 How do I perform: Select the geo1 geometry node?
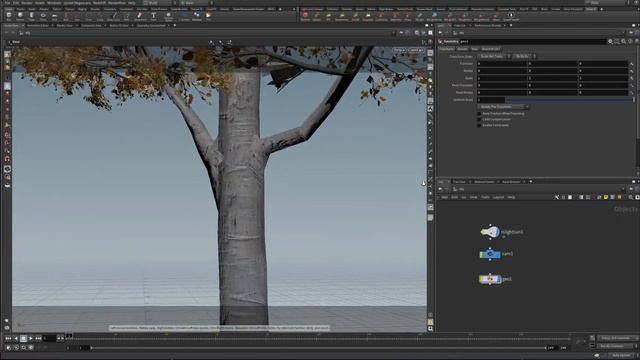coord(490,279)
